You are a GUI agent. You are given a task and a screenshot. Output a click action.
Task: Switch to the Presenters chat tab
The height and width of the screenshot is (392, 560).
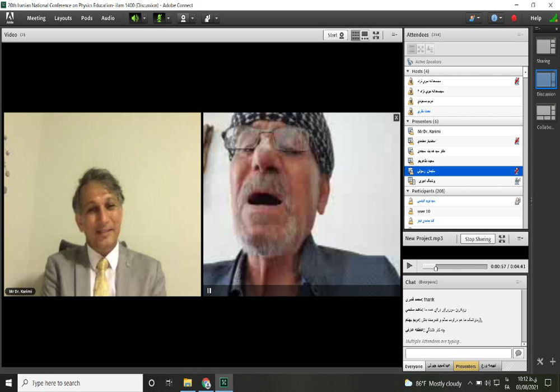click(465, 366)
